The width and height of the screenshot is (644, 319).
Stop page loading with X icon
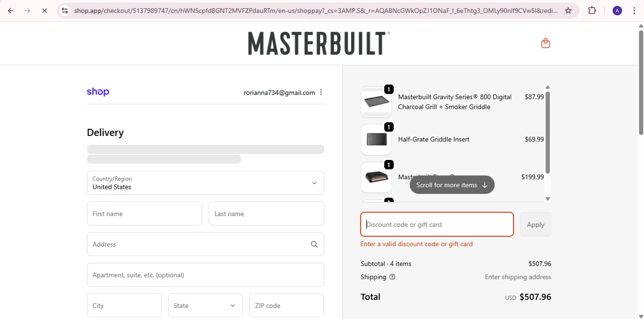44,11
